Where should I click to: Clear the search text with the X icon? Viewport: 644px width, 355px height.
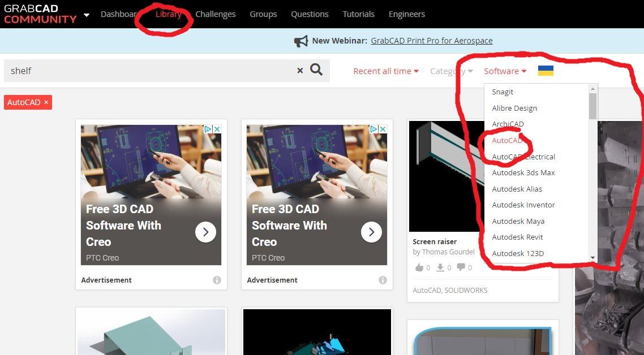[300, 71]
